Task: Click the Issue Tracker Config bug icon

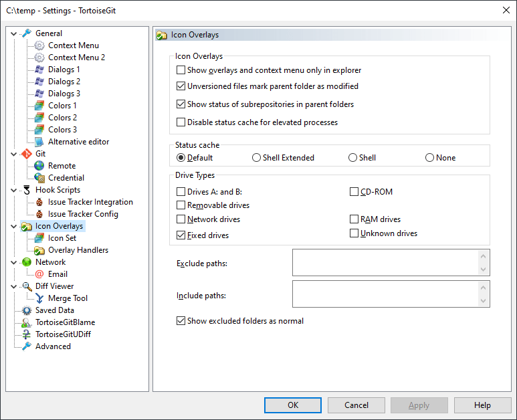Action: coord(39,214)
